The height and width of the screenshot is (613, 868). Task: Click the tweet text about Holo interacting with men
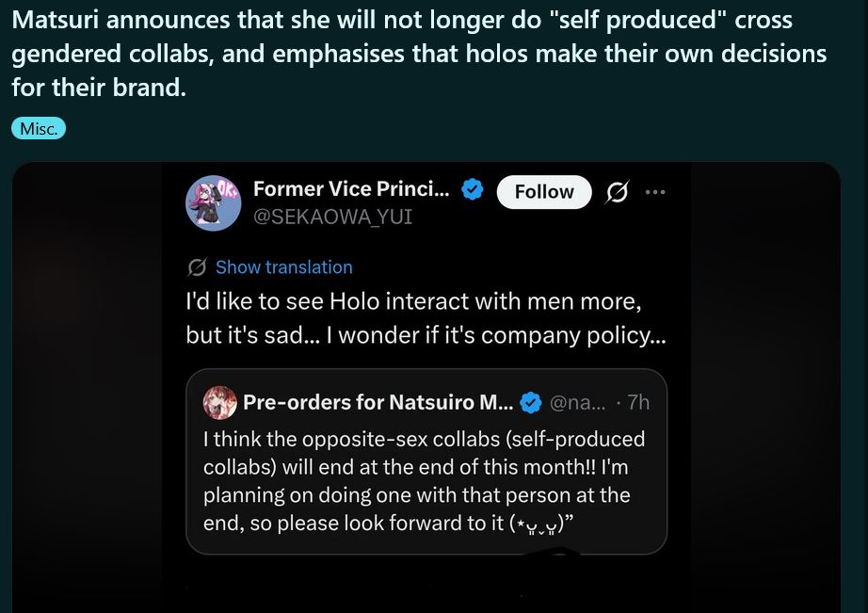click(x=426, y=320)
